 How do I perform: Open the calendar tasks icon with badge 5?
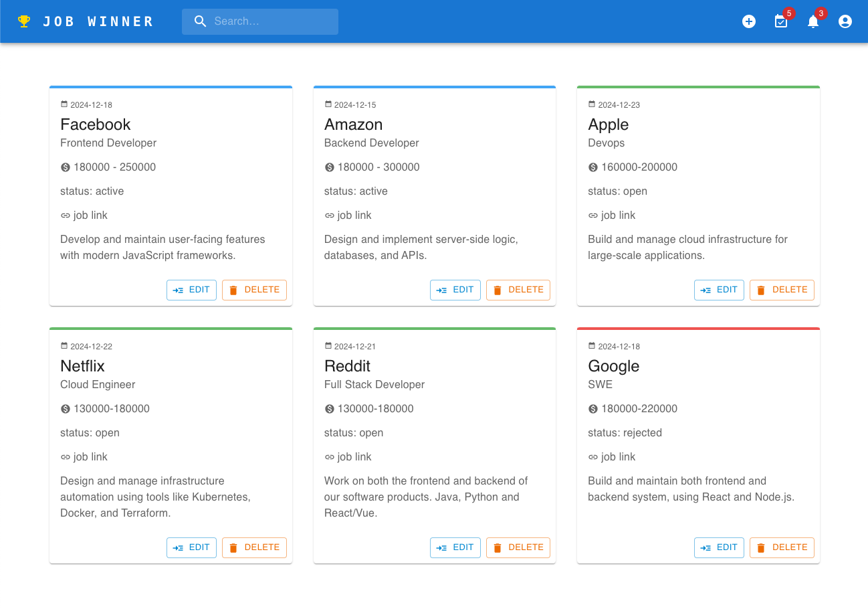pyautogui.click(x=781, y=21)
